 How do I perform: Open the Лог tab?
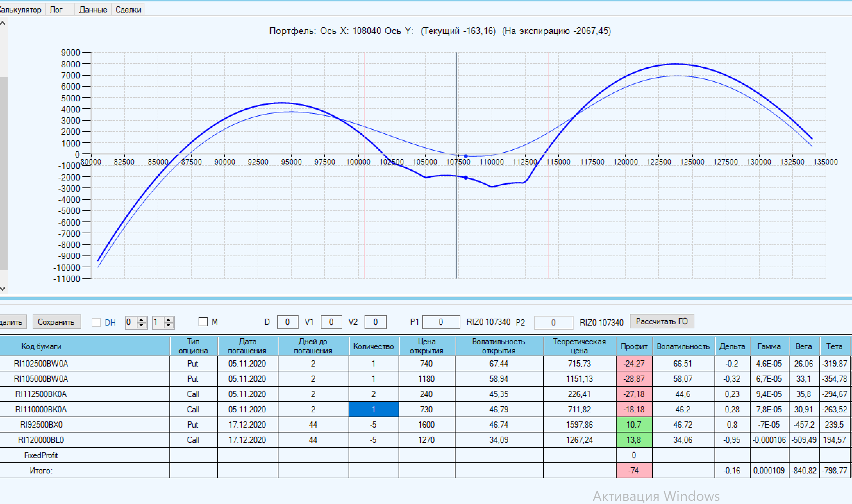coord(56,10)
